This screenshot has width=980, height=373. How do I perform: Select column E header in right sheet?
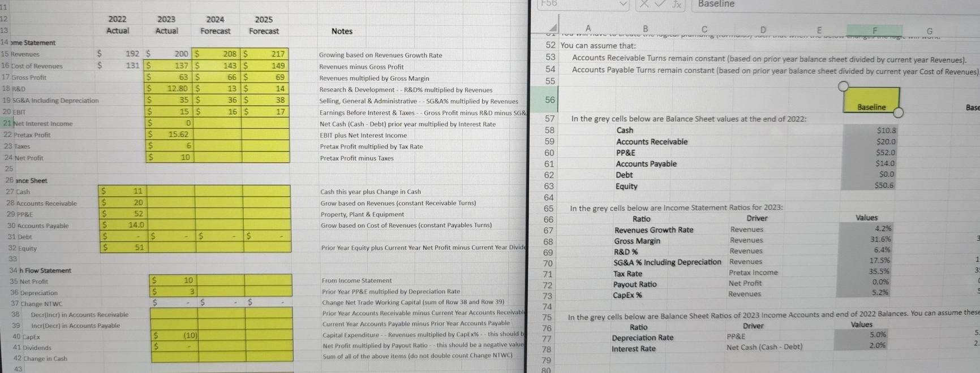coord(819,31)
